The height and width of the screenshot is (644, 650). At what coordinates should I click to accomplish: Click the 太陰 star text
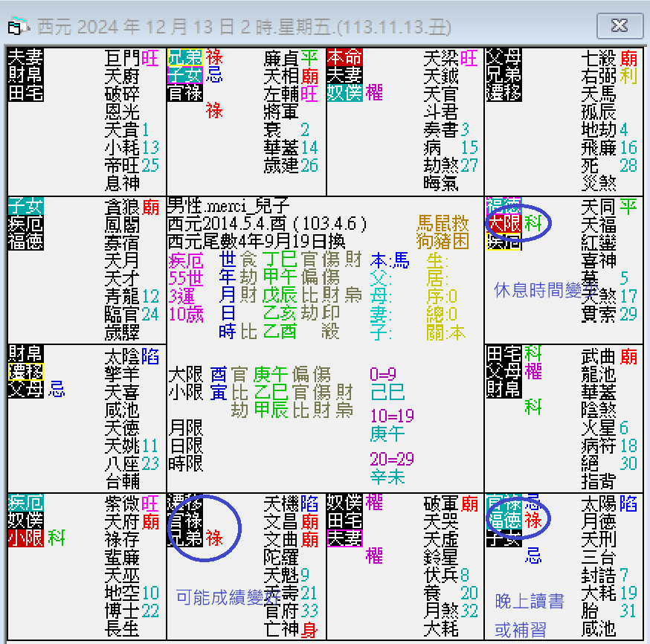(x=122, y=356)
